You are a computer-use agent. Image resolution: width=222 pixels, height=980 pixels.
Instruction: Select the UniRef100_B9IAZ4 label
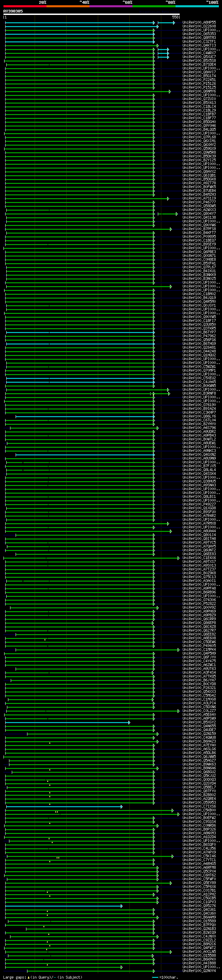click(x=199, y=408)
